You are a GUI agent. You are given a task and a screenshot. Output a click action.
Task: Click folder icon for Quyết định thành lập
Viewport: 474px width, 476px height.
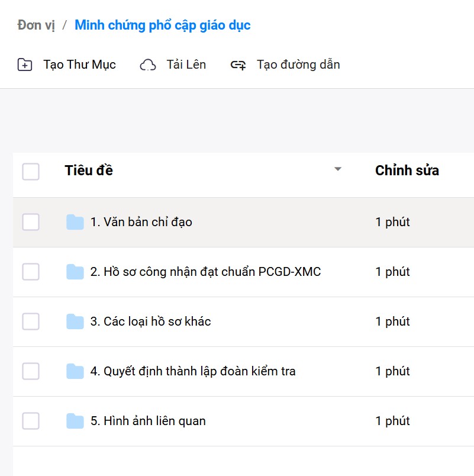tap(75, 372)
